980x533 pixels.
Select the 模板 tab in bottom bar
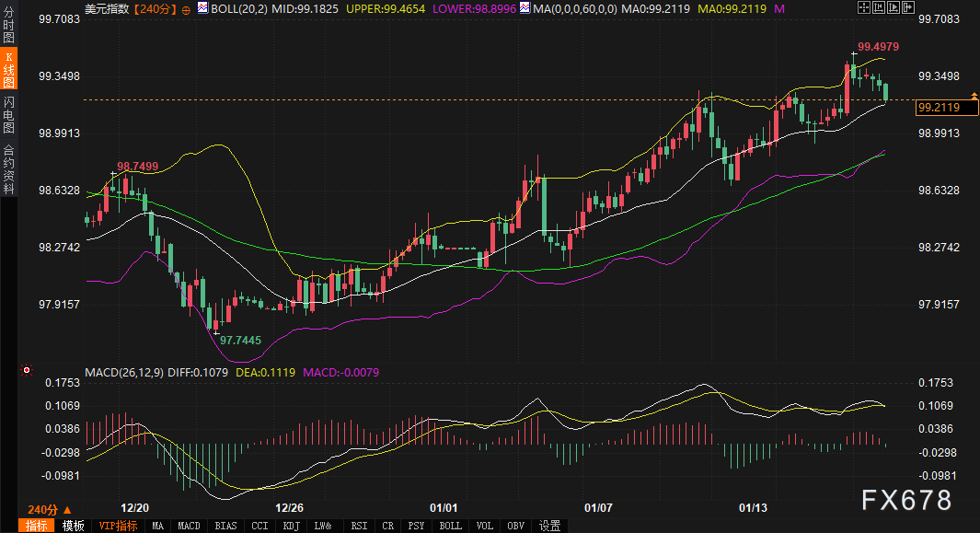tap(74, 526)
